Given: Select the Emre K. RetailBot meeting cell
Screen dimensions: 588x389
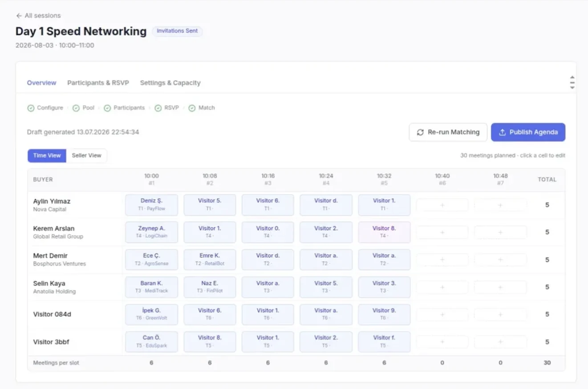Looking at the screenshot, I should tap(210, 259).
